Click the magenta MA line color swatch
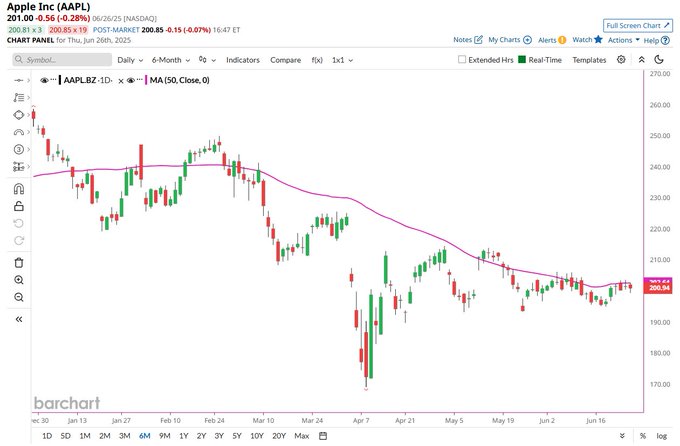The image size is (680, 446). (x=146, y=79)
